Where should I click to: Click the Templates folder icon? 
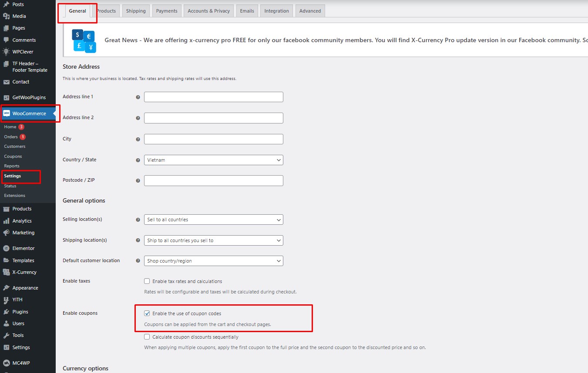[6, 260]
